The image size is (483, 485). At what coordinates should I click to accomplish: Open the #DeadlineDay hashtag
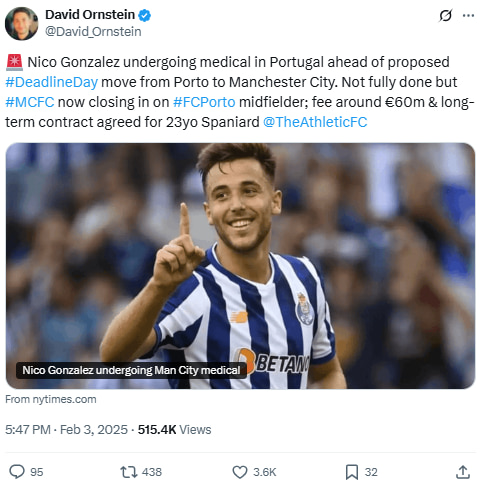[x=52, y=82]
